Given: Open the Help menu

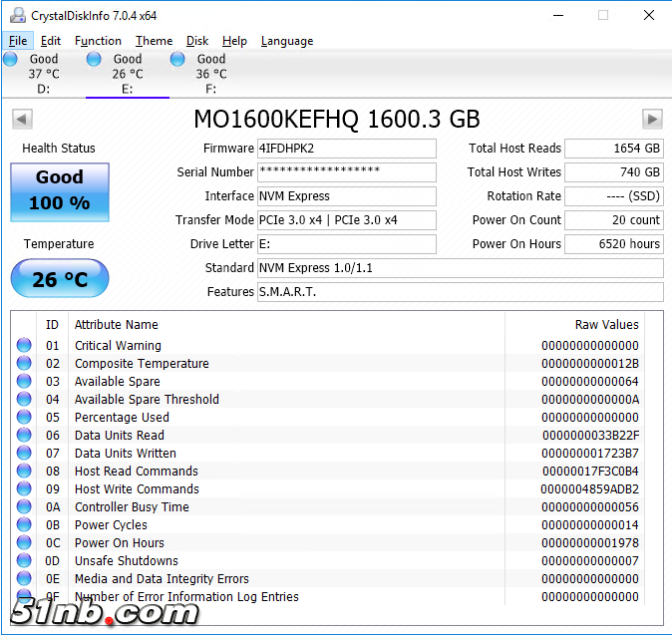Looking at the screenshot, I should click(234, 41).
